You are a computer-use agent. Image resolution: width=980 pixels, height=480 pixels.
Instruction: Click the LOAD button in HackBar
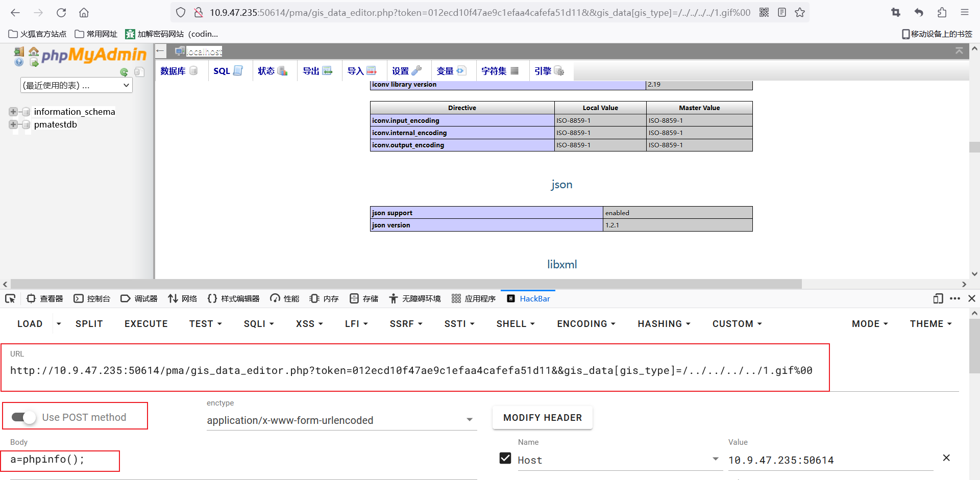[x=30, y=324]
